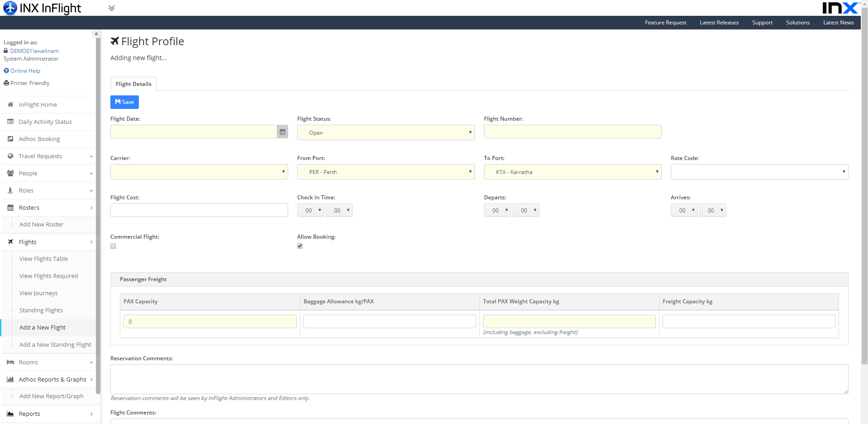Click the globe icon for Travel Requests

pyautogui.click(x=10, y=156)
